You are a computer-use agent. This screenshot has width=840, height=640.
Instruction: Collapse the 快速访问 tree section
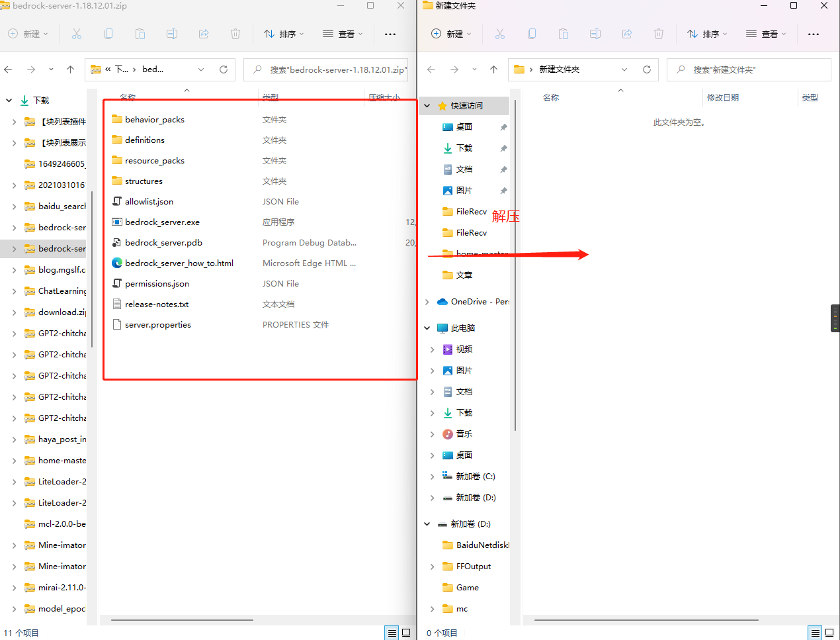[x=427, y=106]
